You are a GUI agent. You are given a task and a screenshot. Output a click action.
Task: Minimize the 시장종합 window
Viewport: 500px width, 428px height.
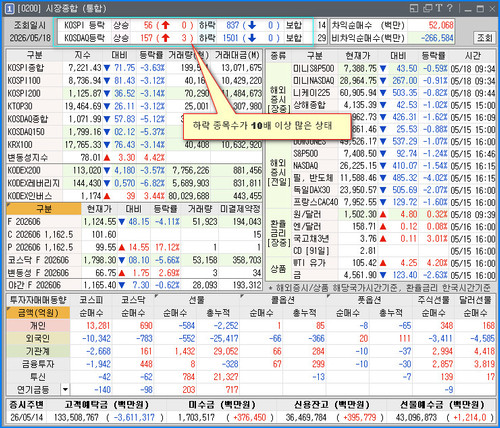pyautogui.click(x=468, y=9)
